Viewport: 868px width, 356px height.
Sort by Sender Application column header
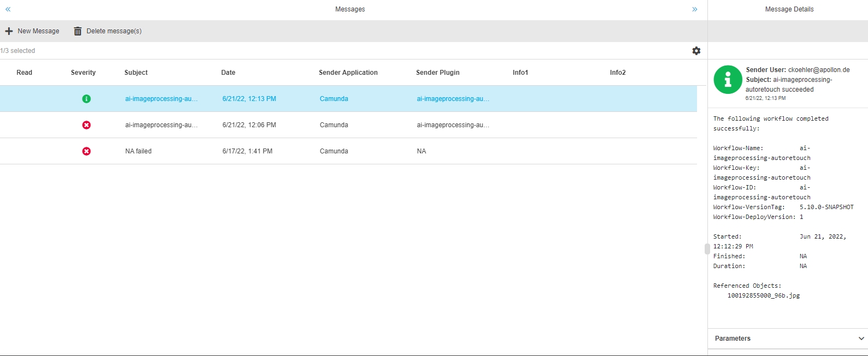click(348, 73)
